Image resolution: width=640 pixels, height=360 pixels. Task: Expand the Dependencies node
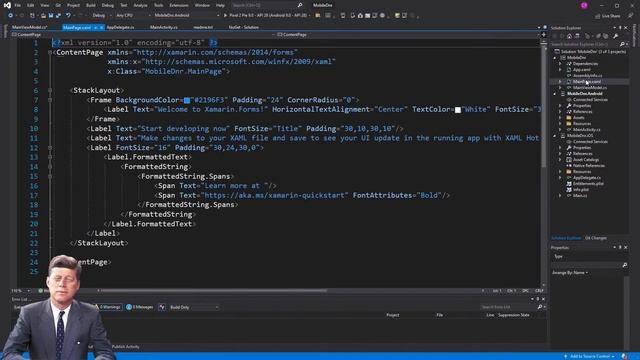pyautogui.click(x=560, y=64)
